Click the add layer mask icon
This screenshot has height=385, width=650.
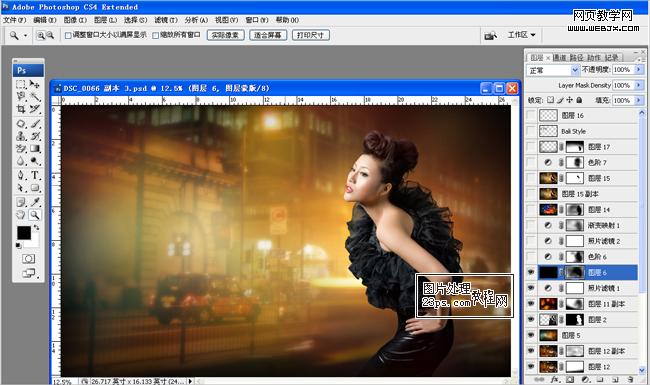tap(570, 379)
